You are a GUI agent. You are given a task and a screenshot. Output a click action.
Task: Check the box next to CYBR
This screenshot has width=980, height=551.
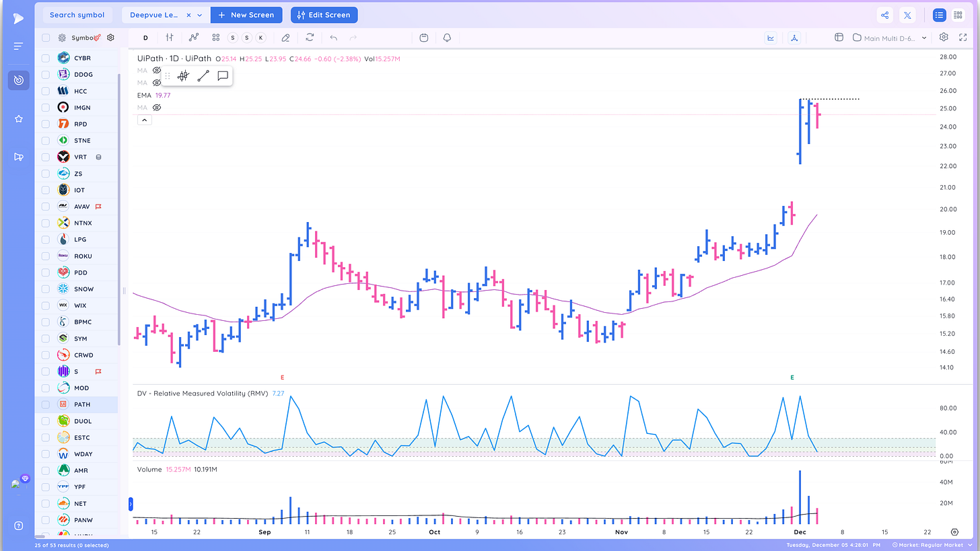46,58
